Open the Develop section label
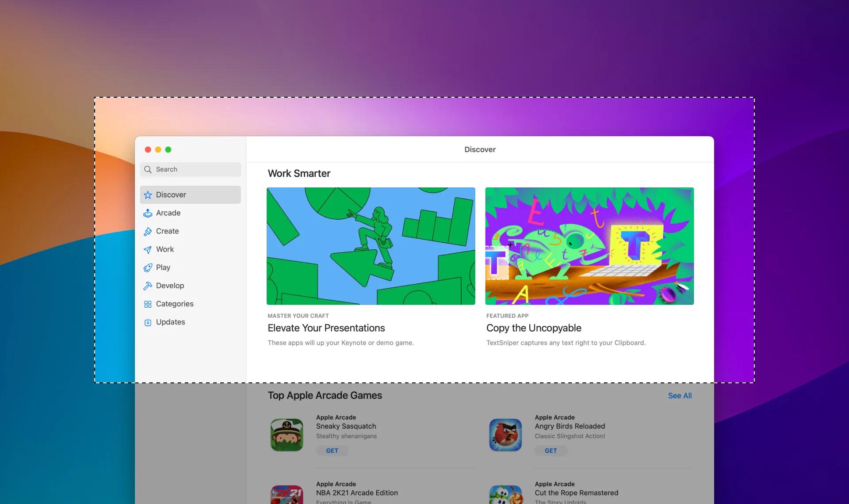The width and height of the screenshot is (849, 504). click(x=170, y=285)
